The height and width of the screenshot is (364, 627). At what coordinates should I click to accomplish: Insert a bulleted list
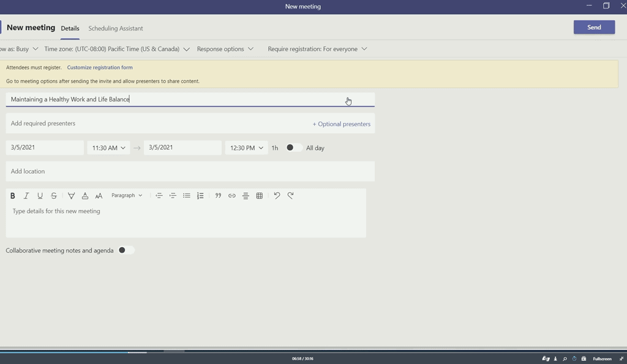point(187,196)
